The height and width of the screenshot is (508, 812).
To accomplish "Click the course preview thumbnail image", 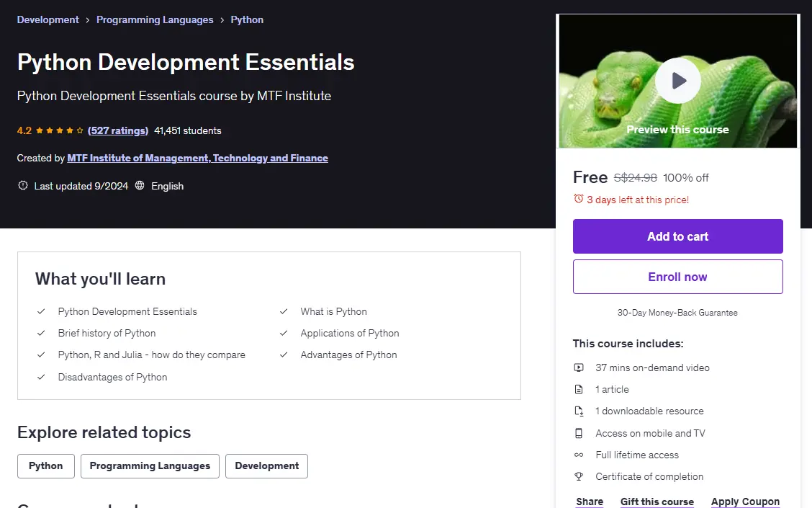I will point(677,81).
